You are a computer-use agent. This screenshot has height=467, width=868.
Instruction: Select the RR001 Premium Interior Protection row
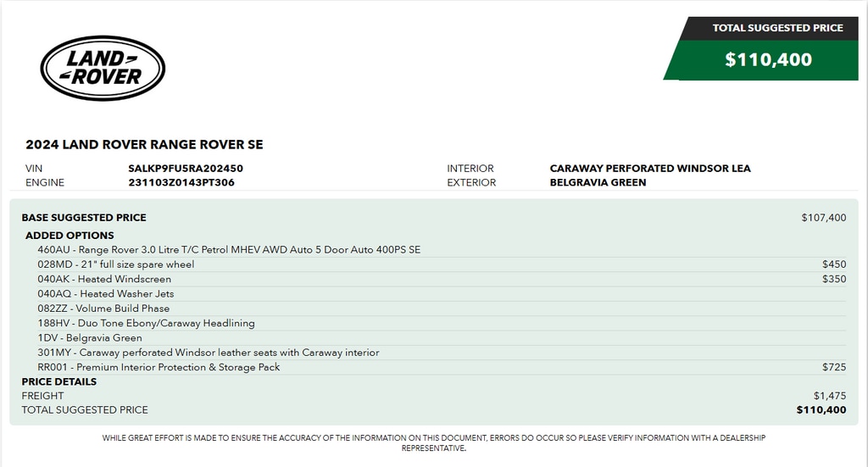tap(441, 367)
